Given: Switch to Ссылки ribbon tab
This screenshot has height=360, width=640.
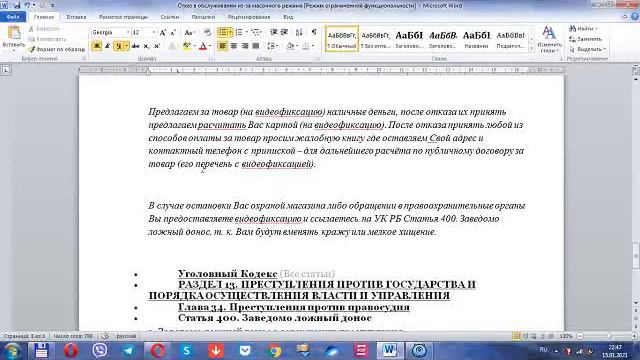Looking at the screenshot, I should tap(170, 17).
